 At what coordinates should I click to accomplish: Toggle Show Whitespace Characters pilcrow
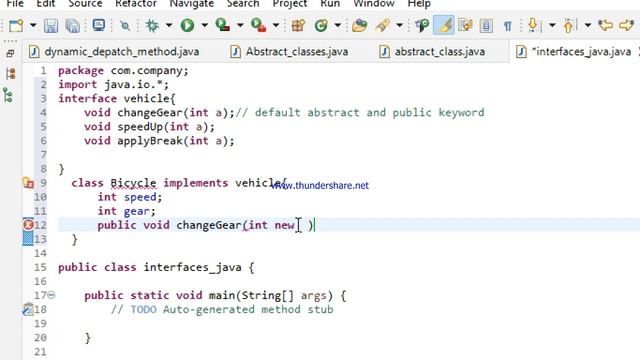pos(508,26)
